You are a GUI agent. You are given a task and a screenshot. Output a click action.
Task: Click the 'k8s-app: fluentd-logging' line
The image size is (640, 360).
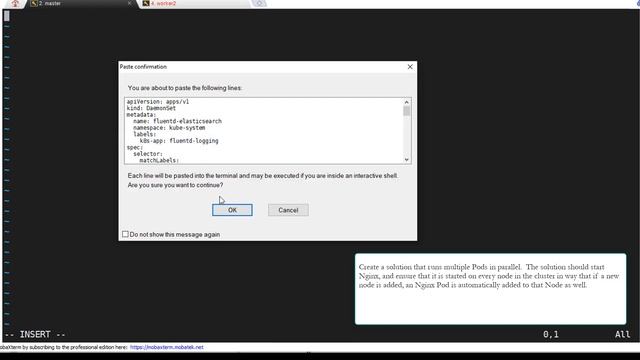point(179,141)
